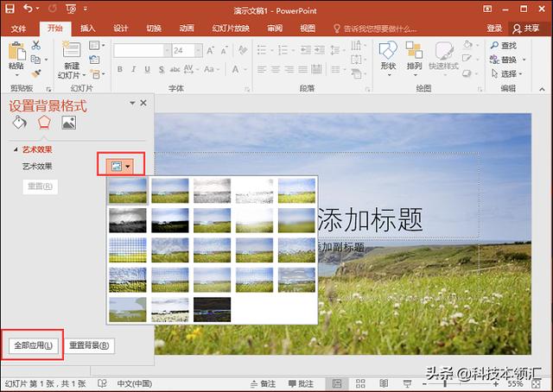The width and height of the screenshot is (553, 392).
Task: Select the Effects pentagon icon
Action: (x=44, y=123)
